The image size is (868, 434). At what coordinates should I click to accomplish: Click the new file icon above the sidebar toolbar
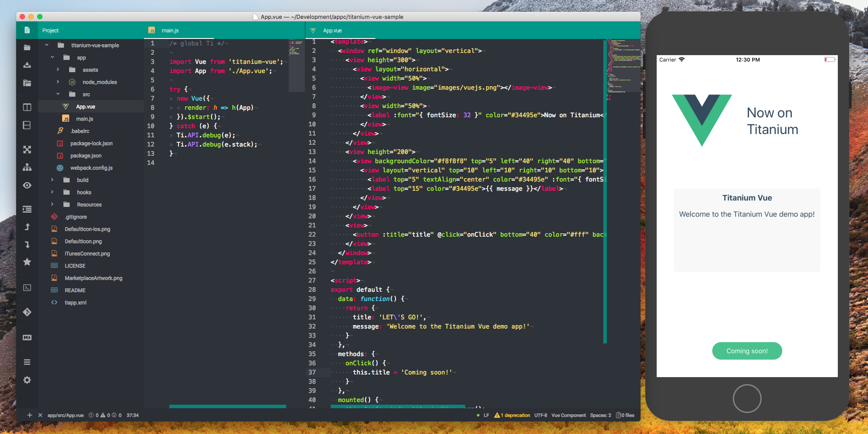coord(27,30)
